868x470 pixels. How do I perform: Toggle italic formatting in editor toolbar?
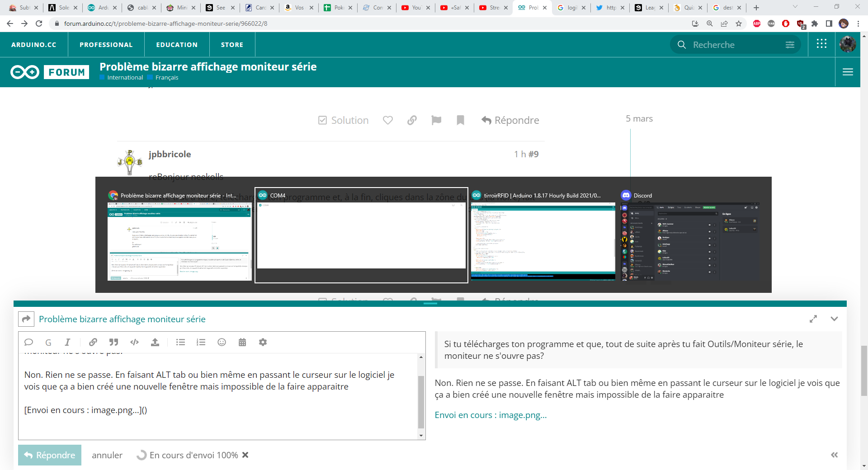pos(67,342)
